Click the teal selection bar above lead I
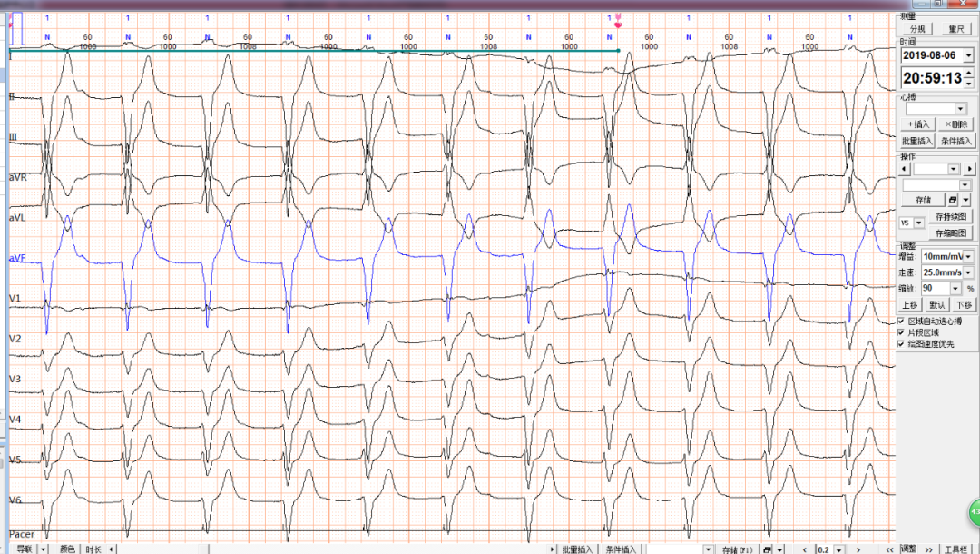980x554 pixels. [314, 51]
